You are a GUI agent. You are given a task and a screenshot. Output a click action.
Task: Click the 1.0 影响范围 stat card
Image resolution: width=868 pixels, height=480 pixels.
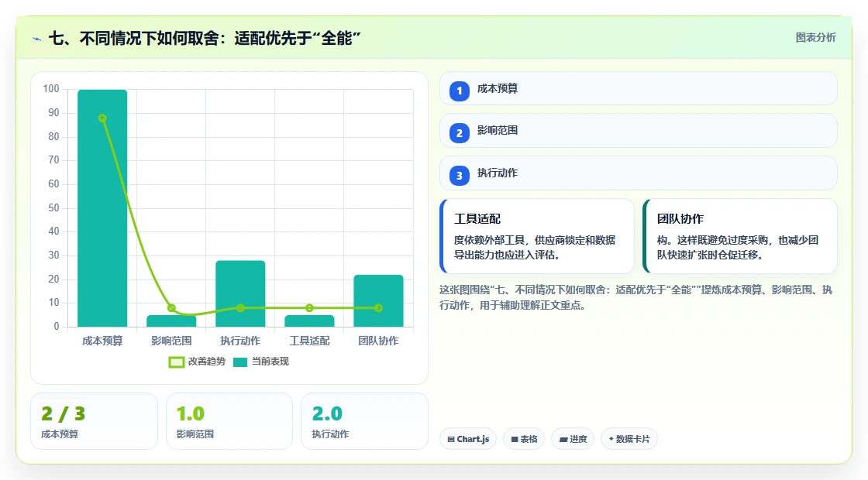229,421
